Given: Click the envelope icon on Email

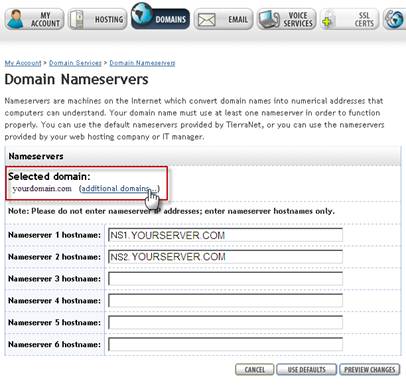Looking at the screenshot, I should tap(207, 20).
